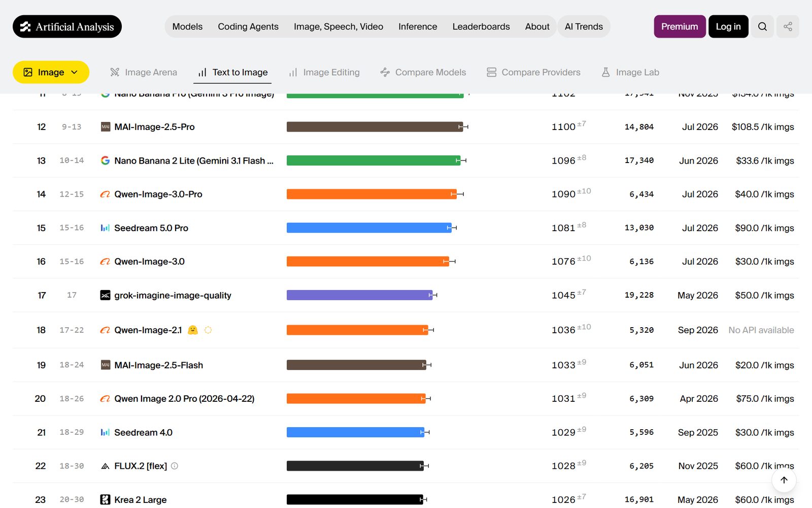Image resolution: width=812 pixels, height=508 pixels.
Task: Click the Qwen logo beside Qwen-Image-3.0-Pro
Action: pyautogui.click(x=105, y=194)
